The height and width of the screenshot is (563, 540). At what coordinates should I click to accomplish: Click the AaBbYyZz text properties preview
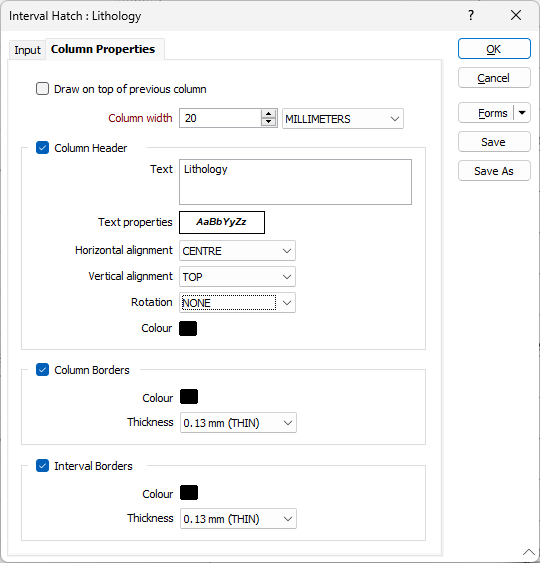pos(222,222)
